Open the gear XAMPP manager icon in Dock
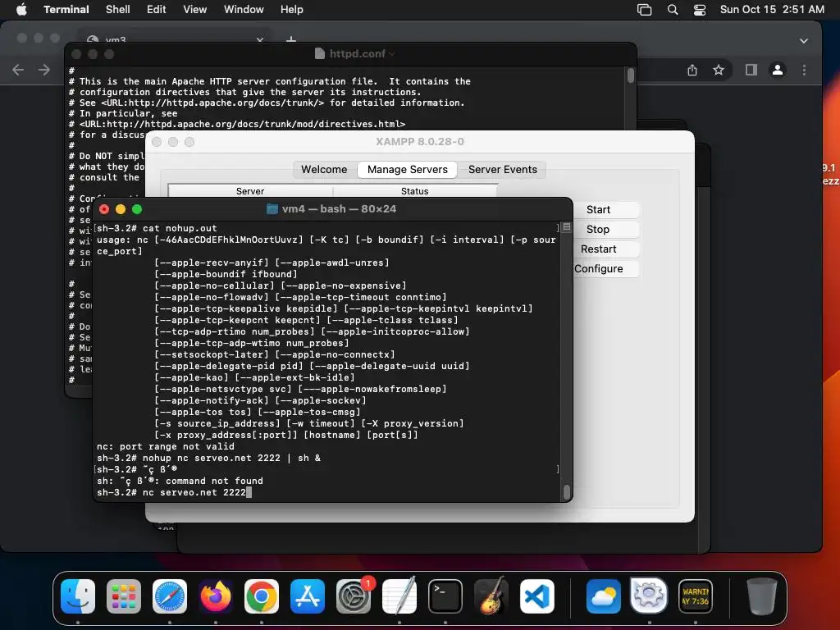Viewport: 840px width, 630px height. point(650,596)
